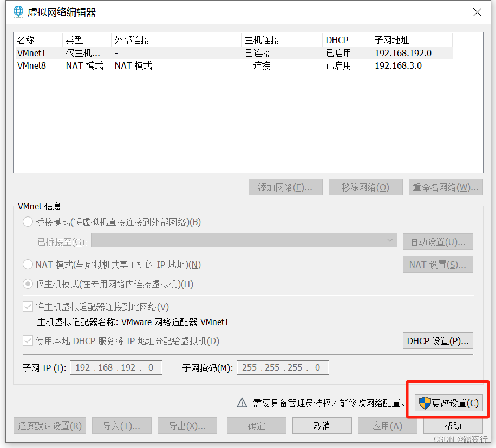This screenshot has height=448, width=496.
Task: Click the 已启用 DHCP cell of VMnet1
Action: (338, 53)
